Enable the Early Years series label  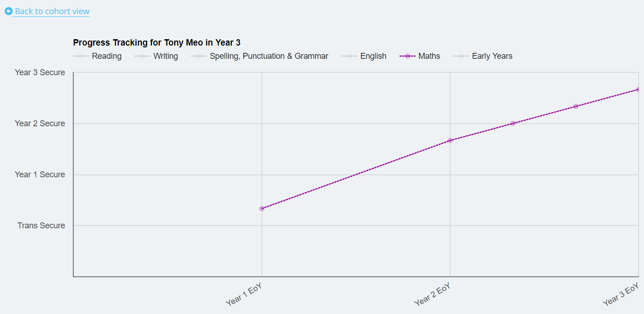click(x=492, y=56)
